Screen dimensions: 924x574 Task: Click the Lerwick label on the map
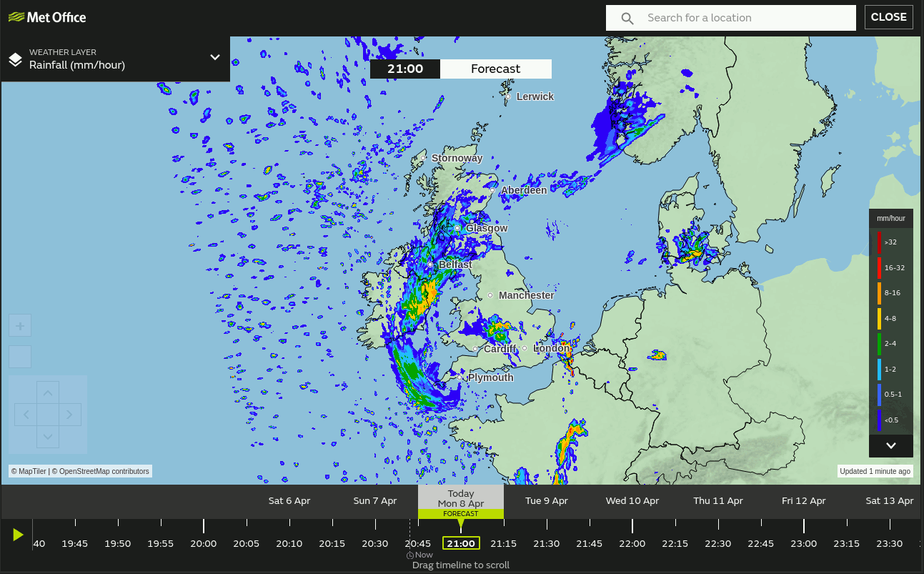535,97
